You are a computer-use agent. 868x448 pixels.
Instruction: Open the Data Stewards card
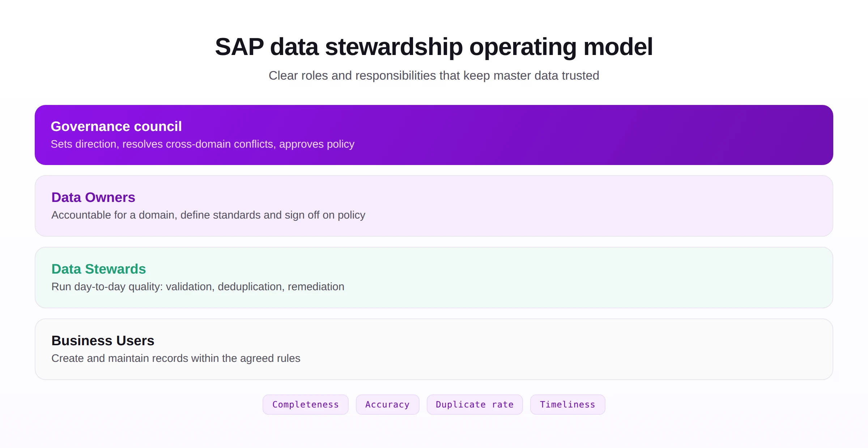click(434, 278)
